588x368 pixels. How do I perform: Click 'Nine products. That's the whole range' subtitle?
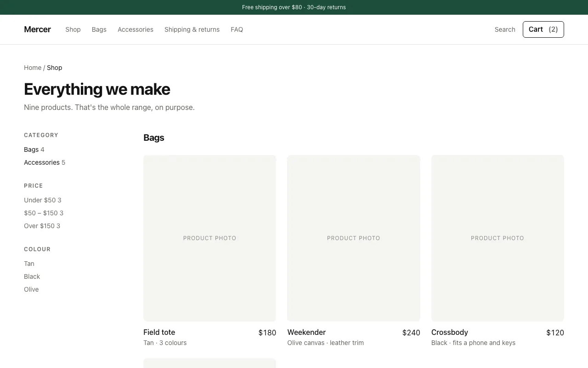coord(109,107)
